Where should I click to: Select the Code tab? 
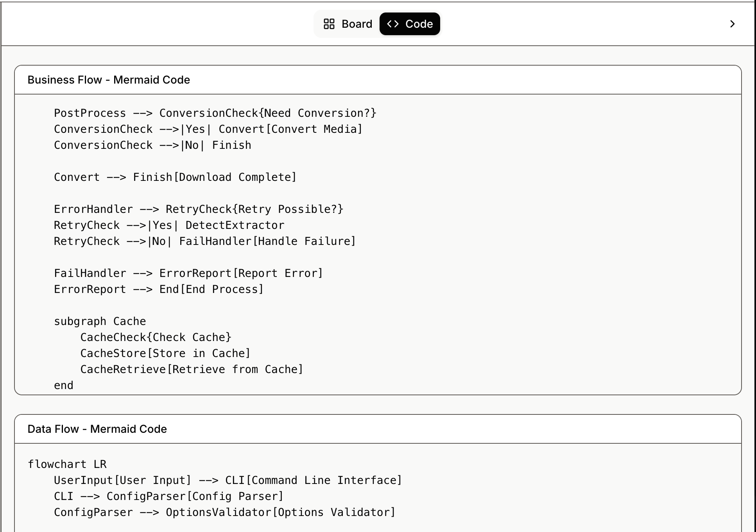pyautogui.click(x=410, y=24)
